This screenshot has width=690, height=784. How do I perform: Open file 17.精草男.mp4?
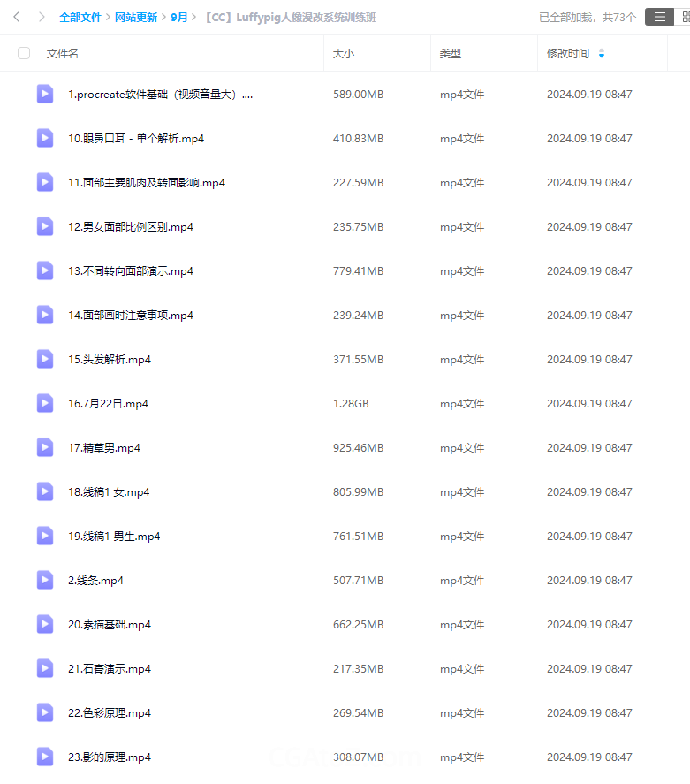[104, 448]
